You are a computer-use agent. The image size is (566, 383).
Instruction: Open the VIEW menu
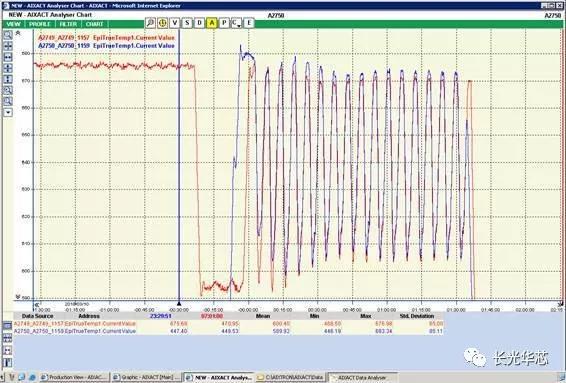[x=14, y=24]
